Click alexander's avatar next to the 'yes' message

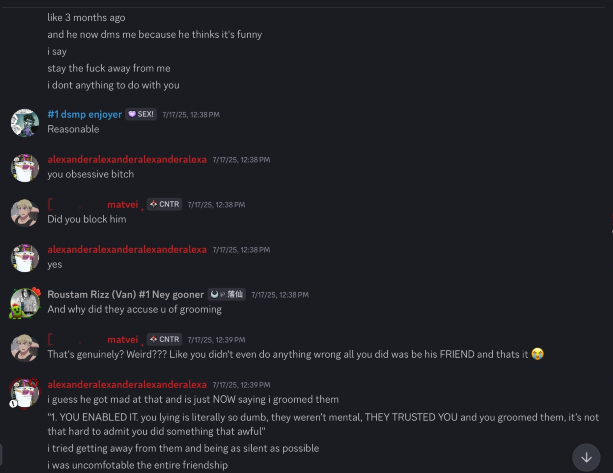click(x=25, y=257)
